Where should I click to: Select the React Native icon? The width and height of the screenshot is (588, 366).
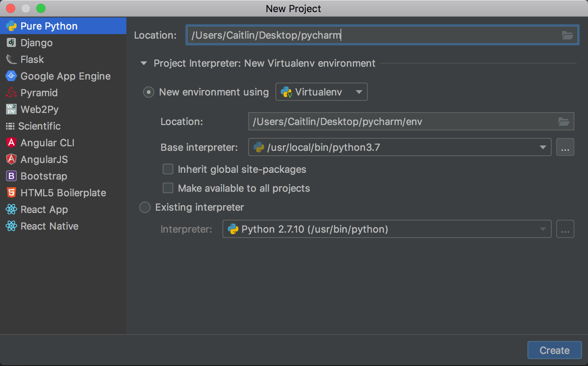(11, 226)
